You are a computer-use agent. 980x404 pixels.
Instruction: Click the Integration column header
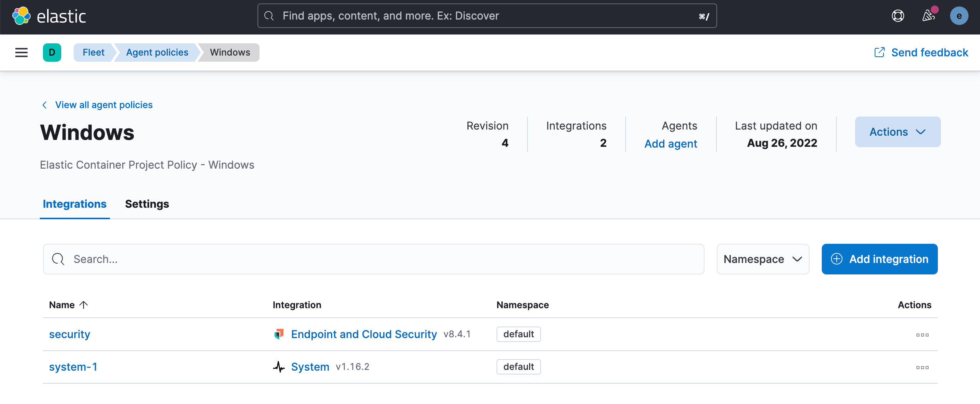(x=297, y=305)
